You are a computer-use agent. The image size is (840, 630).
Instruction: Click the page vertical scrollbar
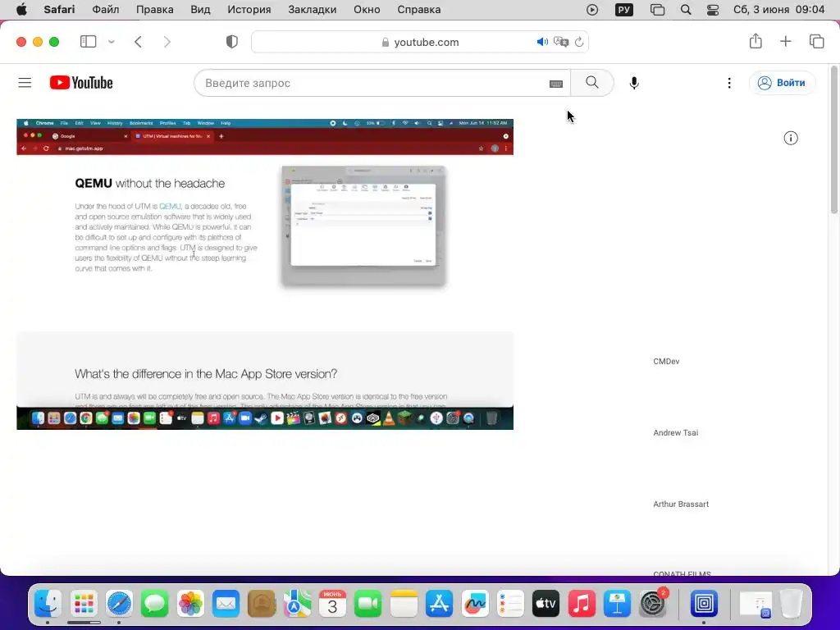pos(833,139)
